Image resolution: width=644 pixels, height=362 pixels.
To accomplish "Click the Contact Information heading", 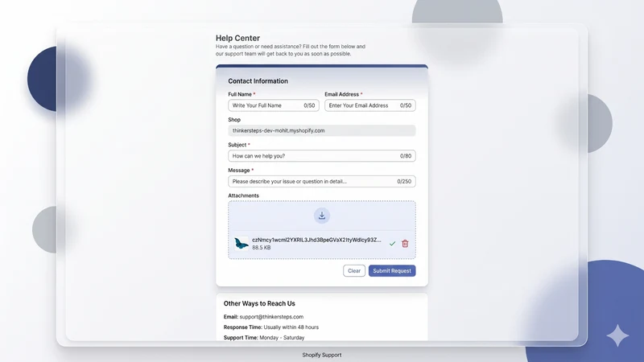I will [258, 81].
